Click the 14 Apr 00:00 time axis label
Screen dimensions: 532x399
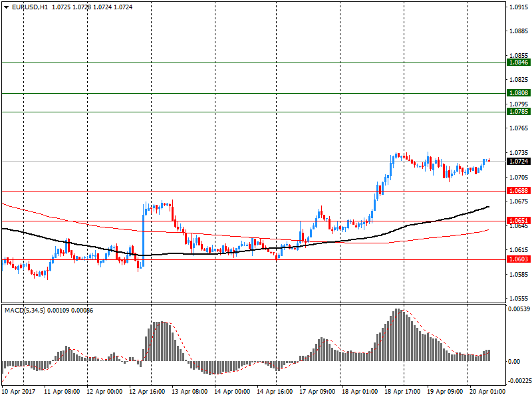point(232,392)
